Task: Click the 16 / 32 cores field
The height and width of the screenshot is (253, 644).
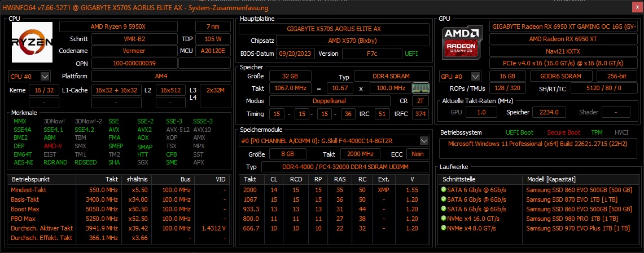Action: tap(43, 90)
